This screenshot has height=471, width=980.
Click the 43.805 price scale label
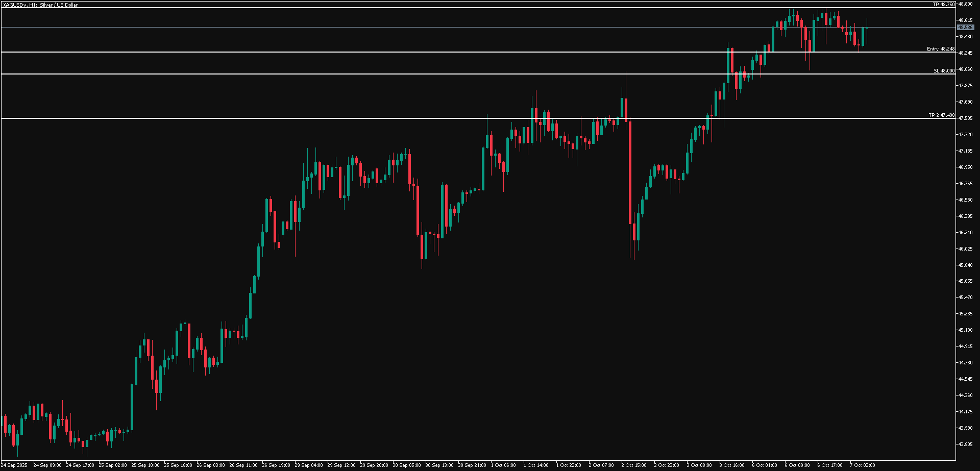tap(965, 444)
